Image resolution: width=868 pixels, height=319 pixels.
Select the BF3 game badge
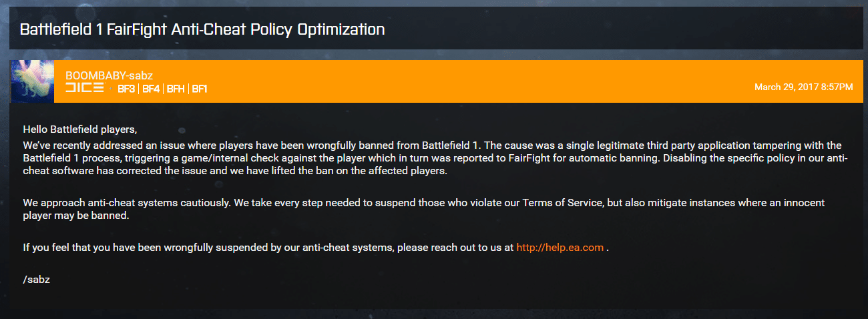pos(127,89)
